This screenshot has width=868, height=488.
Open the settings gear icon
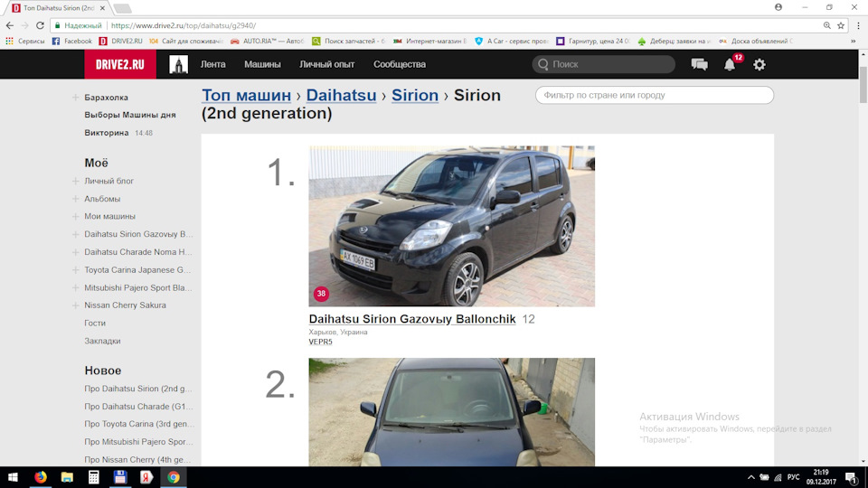759,64
